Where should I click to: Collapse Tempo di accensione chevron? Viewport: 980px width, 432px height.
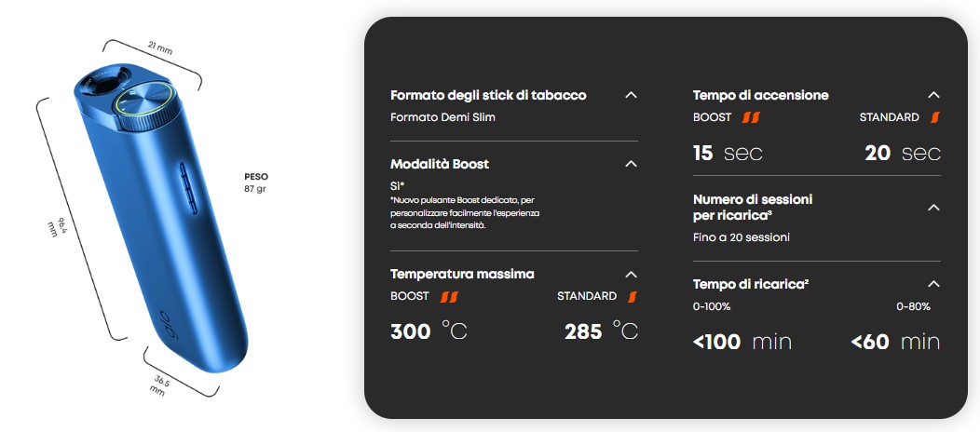pos(933,95)
